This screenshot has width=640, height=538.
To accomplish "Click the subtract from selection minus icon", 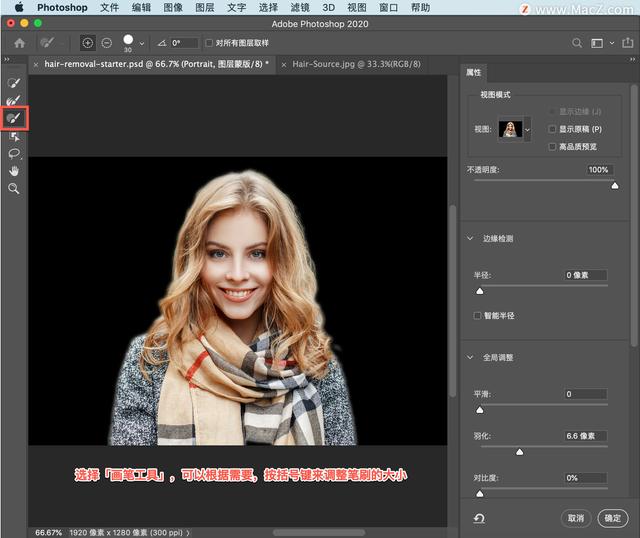I will click(x=106, y=43).
